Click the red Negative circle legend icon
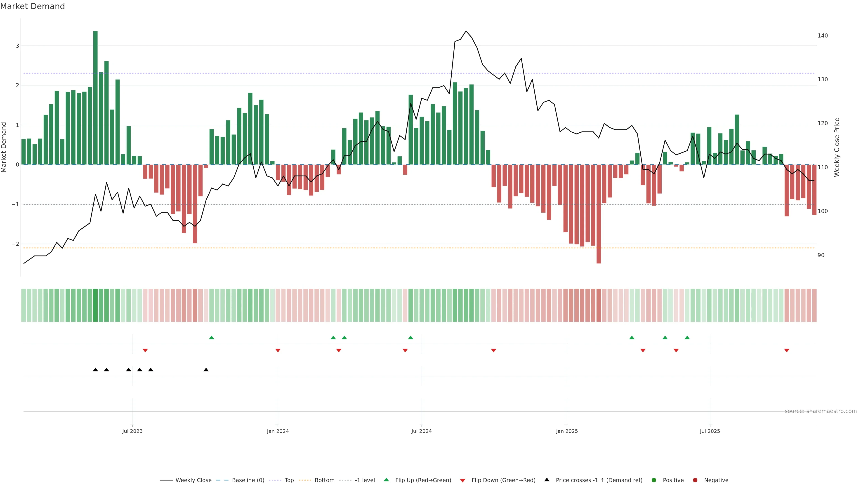 pos(695,480)
